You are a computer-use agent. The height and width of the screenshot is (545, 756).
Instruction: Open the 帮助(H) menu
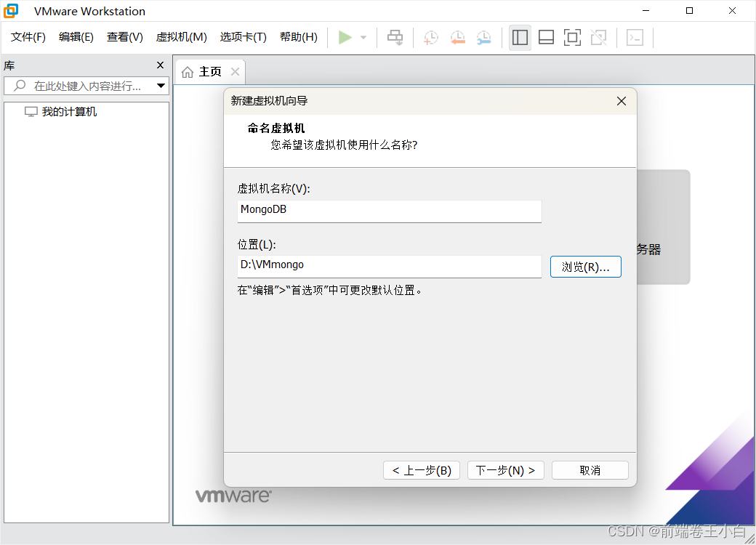299,37
